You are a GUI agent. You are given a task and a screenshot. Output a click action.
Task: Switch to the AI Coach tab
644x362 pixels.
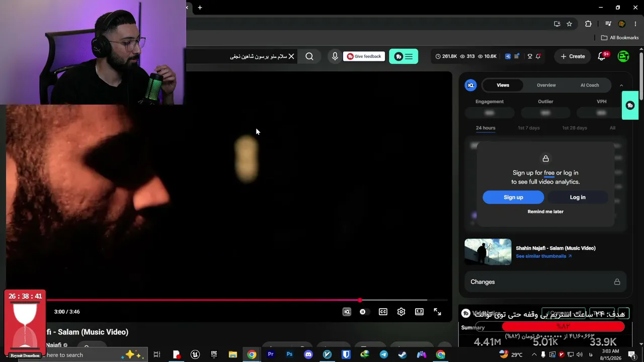590,85
